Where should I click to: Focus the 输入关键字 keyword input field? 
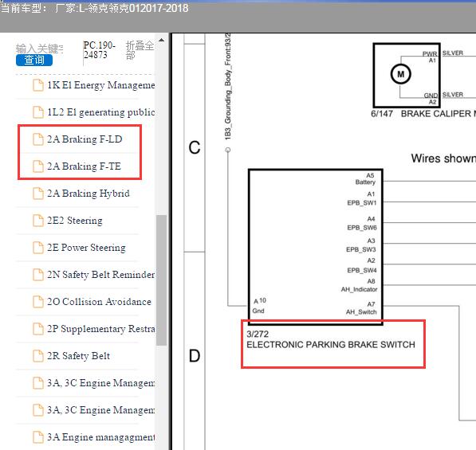[39, 49]
